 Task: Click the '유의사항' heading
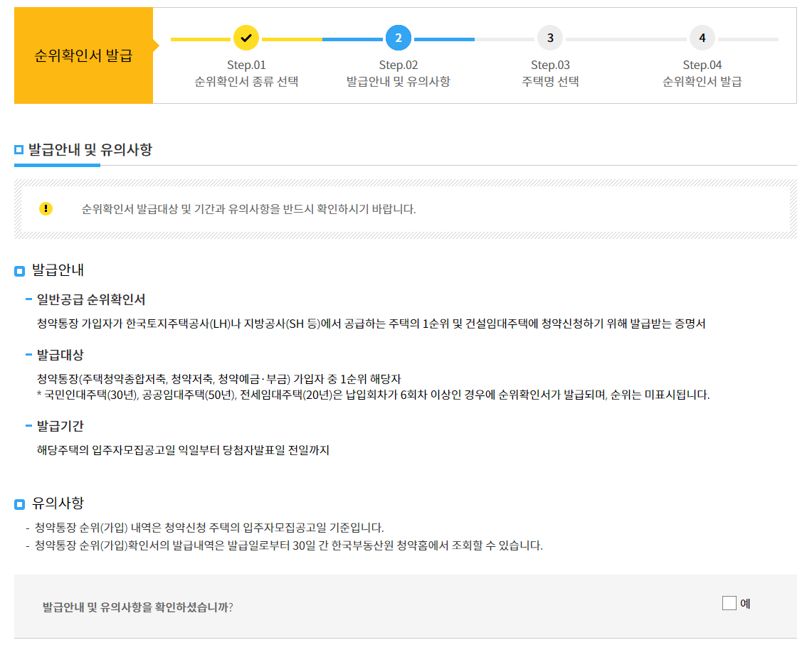pos(58,503)
